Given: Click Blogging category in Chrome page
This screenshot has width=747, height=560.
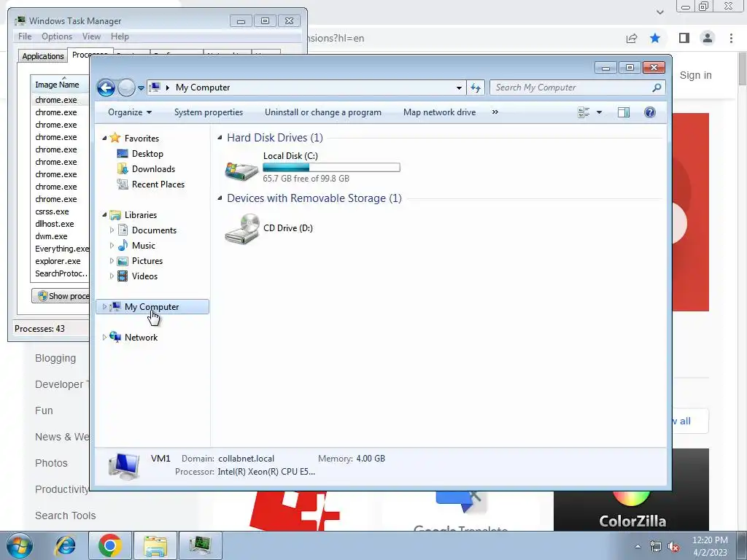Looking at the screenshot, I should point(55,358).
